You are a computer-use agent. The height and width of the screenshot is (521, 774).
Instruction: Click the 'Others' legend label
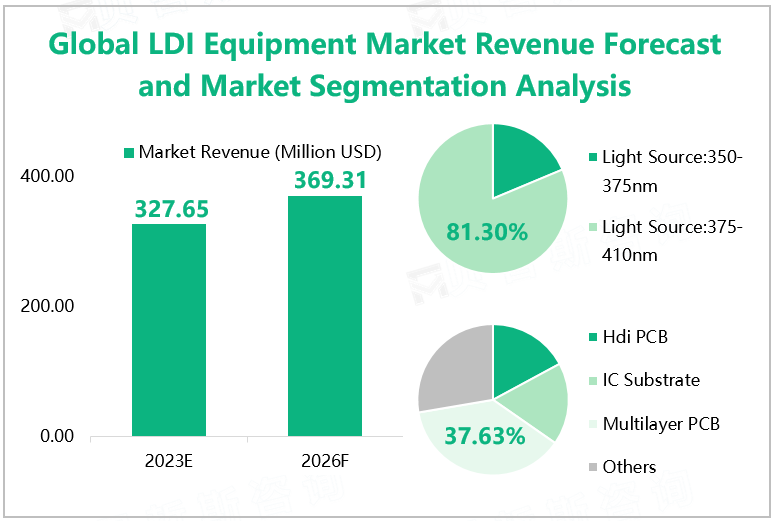pos(629,467)
